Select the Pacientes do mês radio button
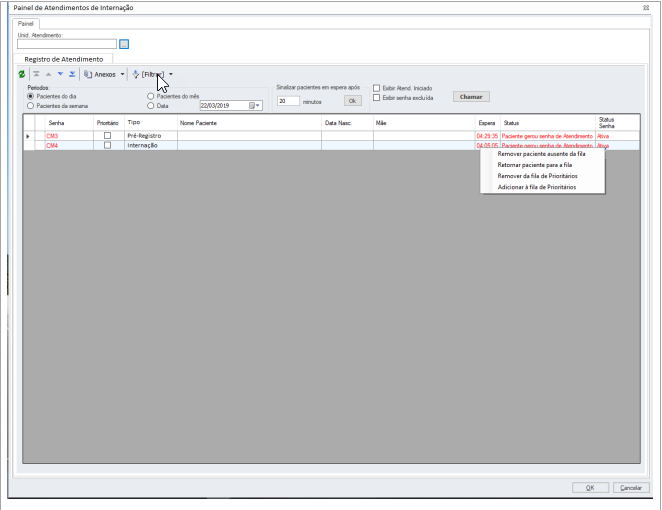Image resolution: width=662 pixels, height=510 pixels. click(150, 96)
